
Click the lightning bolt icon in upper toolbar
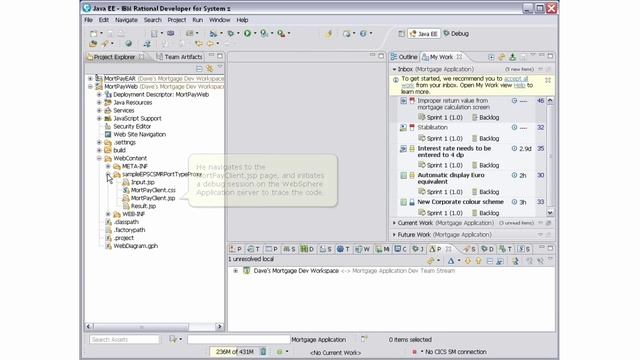329,33
